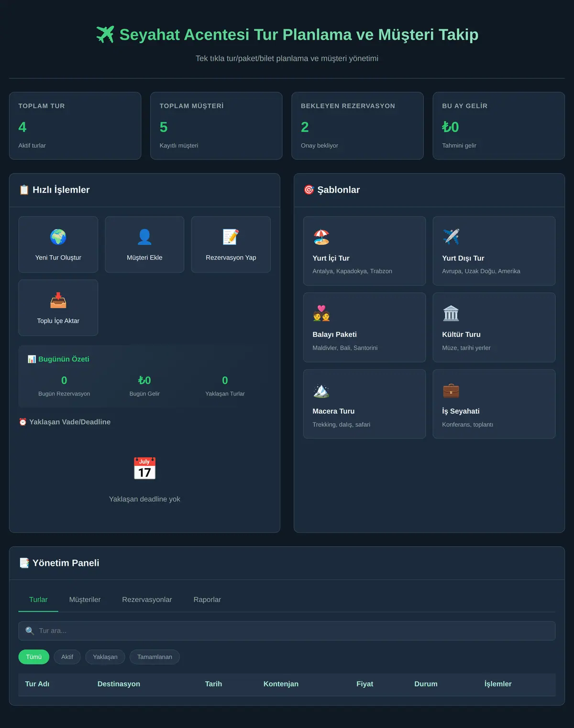Click the chart icon beside Bugünün Özeti
The width and height of the screenshot is (574, 728).
coord(32,359)
